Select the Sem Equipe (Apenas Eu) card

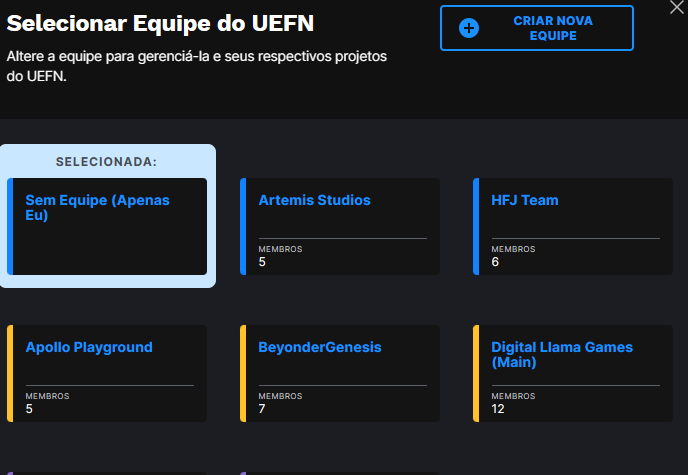(x=108, y=226)
